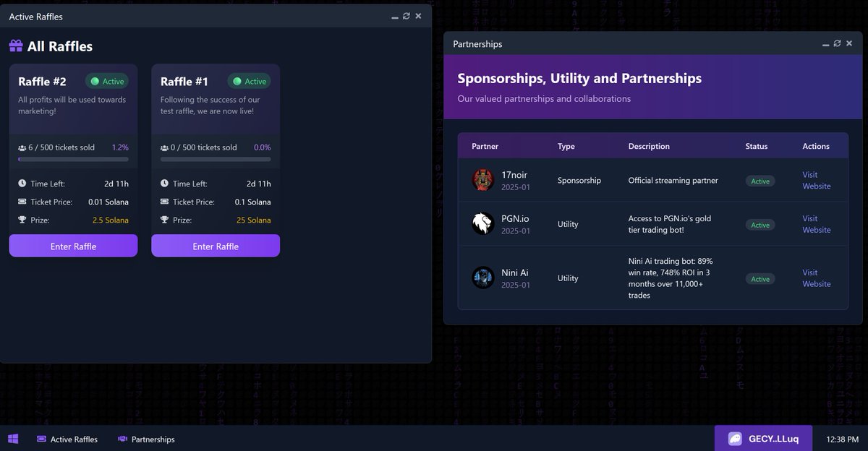Image resolution: width=868 pixels, height=451 pixels.
Task: Click the 25 Solana prize value
Action: (x=254, y=220)
